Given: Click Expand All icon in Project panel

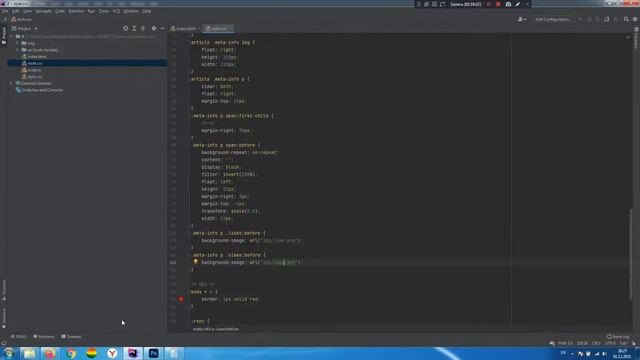Looking at the screenshot, I should point(134,29).
